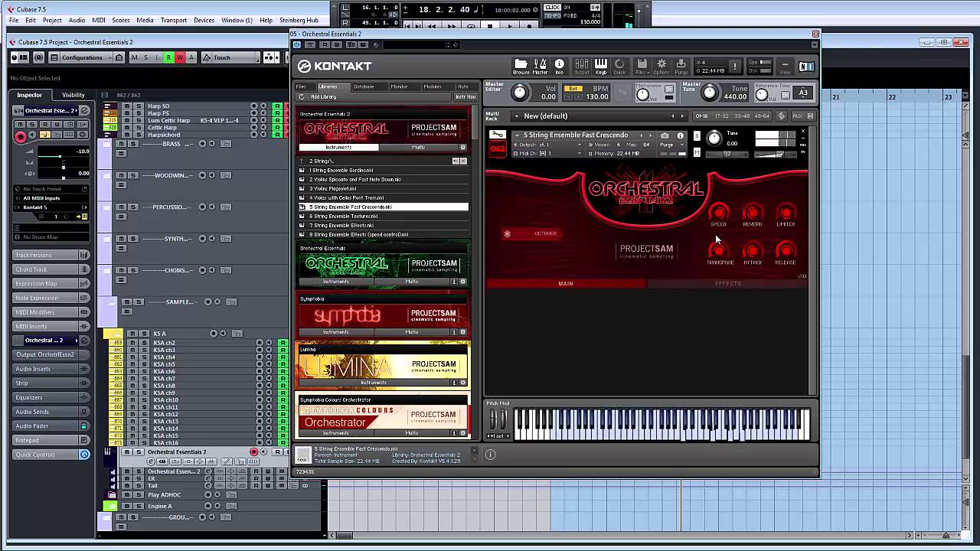Click the Instr Nav button

pyautogui.click(x=465, y=97)
